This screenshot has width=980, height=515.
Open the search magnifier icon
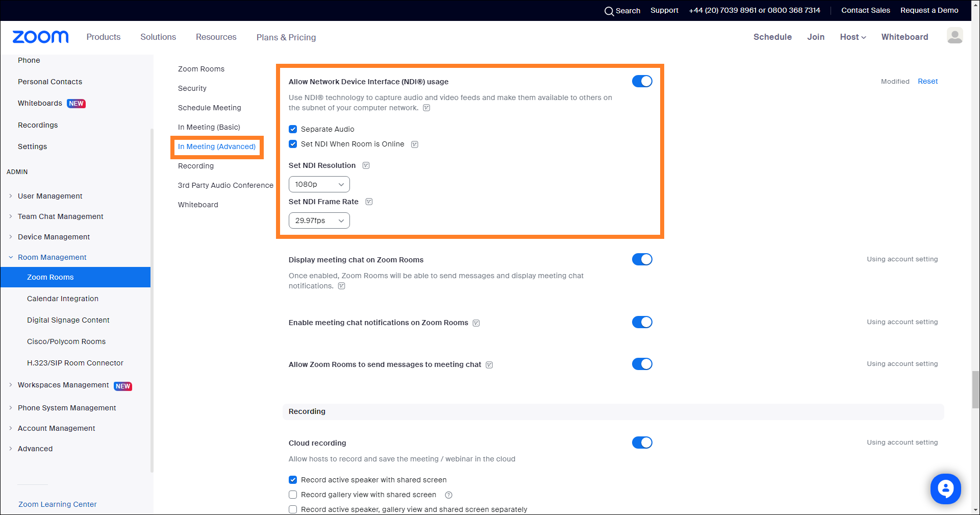(609, 11)
